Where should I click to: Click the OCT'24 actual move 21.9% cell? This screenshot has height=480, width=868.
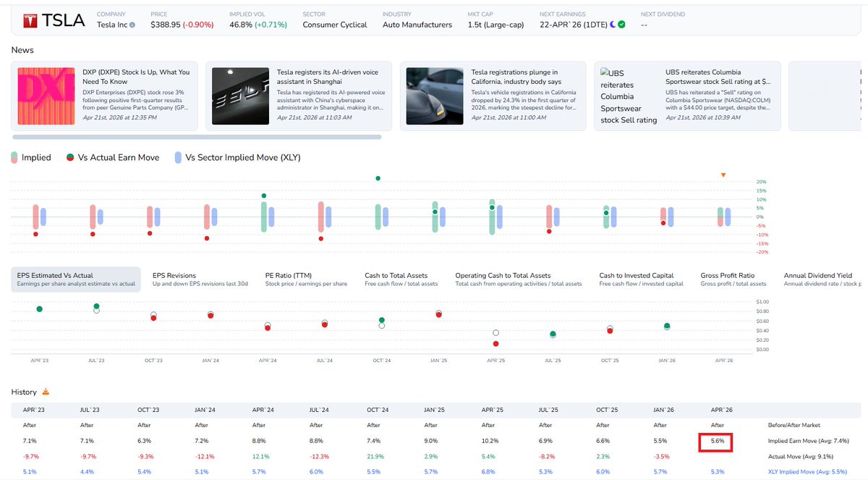(x=374, y=456)
